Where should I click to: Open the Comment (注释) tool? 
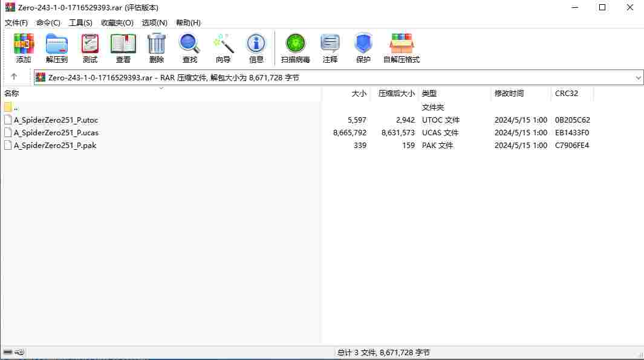tap(330, 48)
